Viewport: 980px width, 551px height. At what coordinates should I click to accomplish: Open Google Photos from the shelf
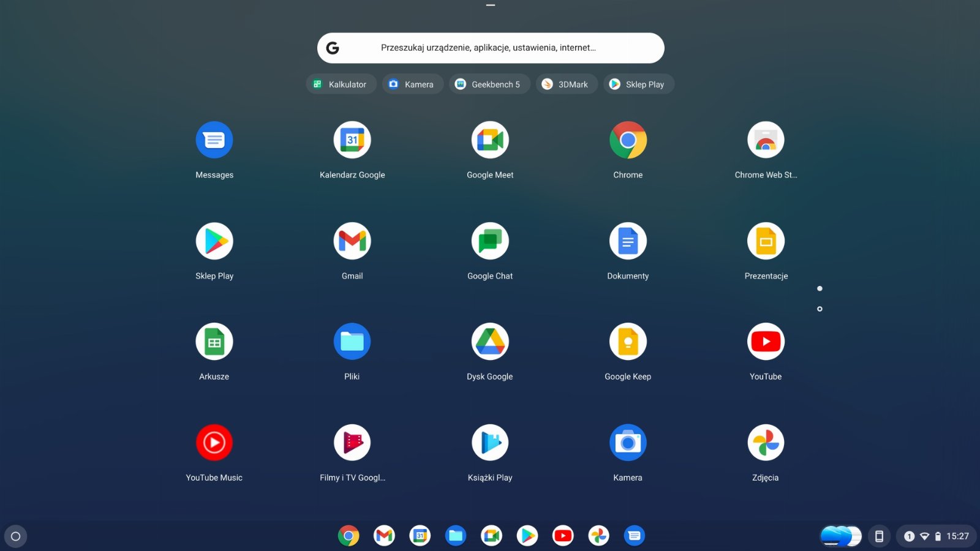click(598, 536)
